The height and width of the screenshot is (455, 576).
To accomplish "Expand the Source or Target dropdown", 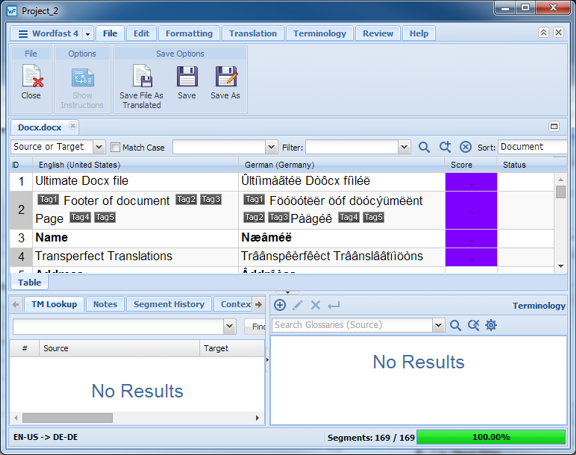I will click(x=99, y=147).
